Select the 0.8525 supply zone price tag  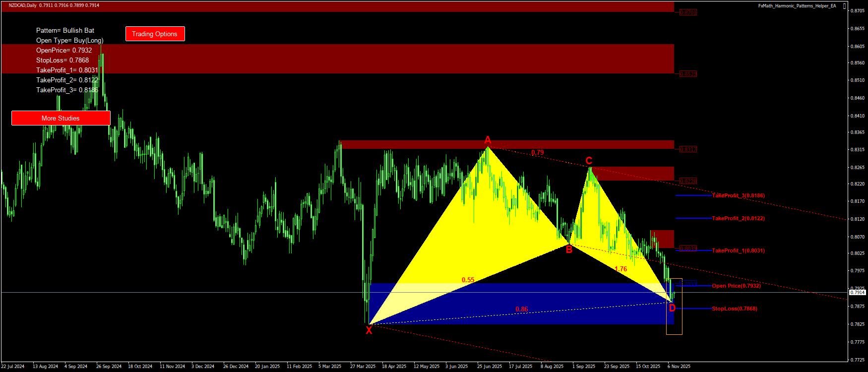pyautogui.click(x=688, y=74)
